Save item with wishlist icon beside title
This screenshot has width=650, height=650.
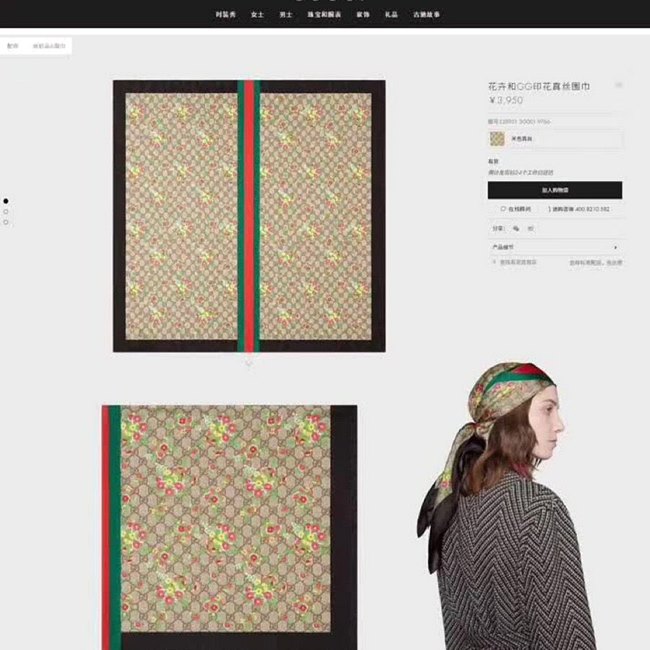618,85
